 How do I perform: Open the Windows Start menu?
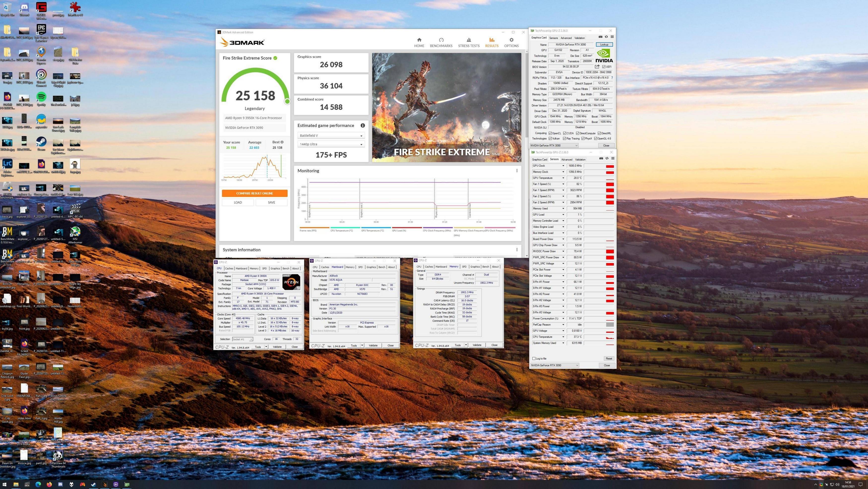click(5, 484)
